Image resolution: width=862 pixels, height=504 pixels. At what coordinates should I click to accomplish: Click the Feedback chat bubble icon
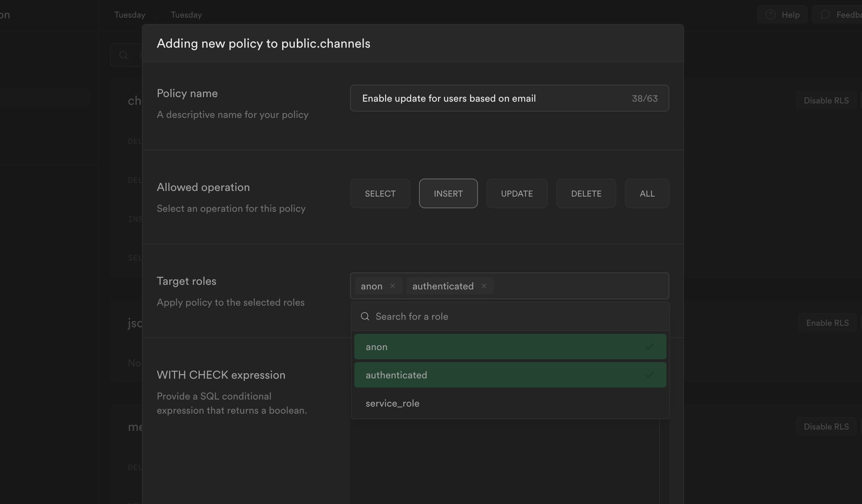click(x=825, y=14)
